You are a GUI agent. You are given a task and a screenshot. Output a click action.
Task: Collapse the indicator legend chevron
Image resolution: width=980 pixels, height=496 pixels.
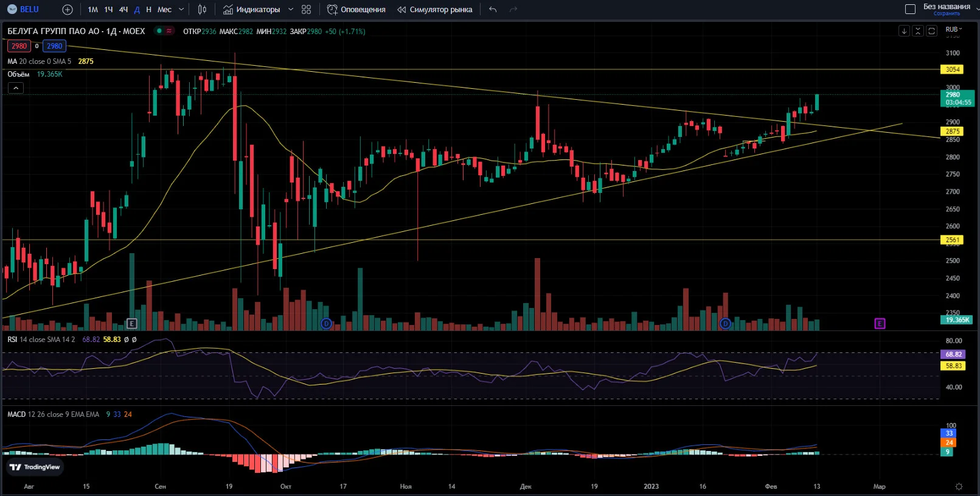[x=16, y=88]
